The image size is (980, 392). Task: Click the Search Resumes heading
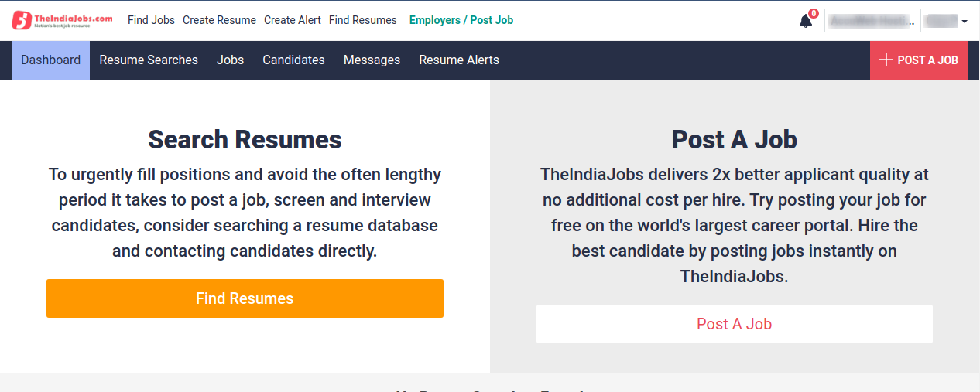[x=245, y=140]
